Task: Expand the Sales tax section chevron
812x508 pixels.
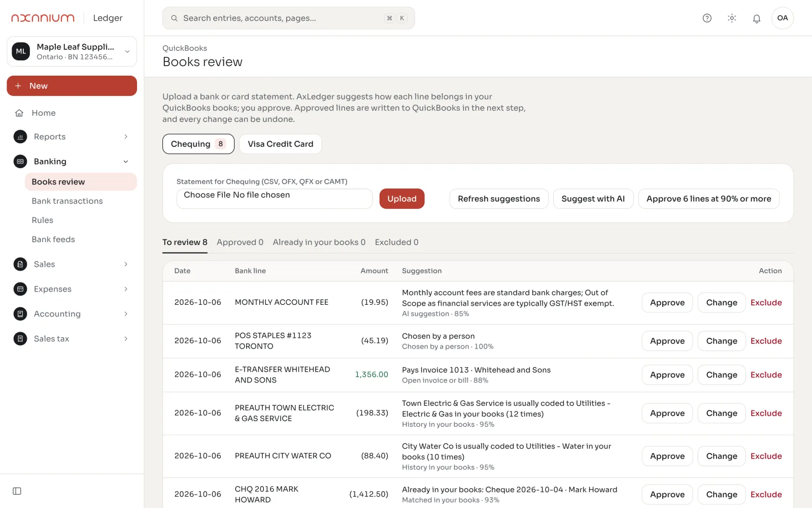Action: (x=126, y=339)
